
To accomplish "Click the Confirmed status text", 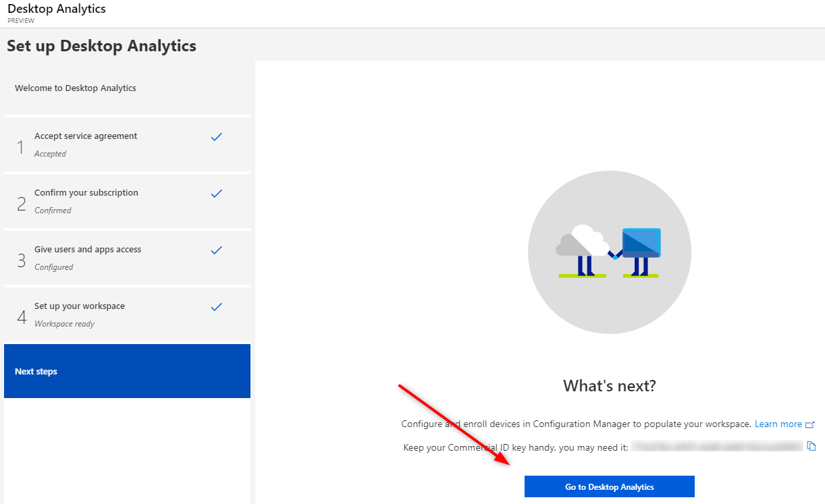I will click(53, 211).
